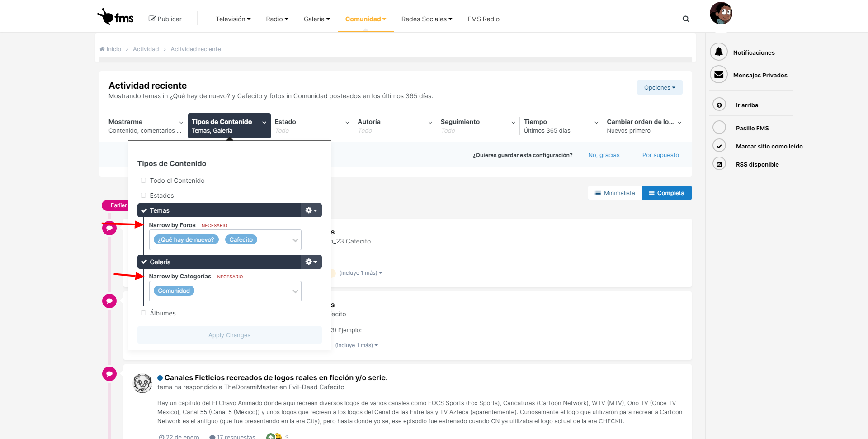Click Marcar sitio como leído checkmark icon
The height and width of the screenshot is (439, 868).
pos(719,146)
